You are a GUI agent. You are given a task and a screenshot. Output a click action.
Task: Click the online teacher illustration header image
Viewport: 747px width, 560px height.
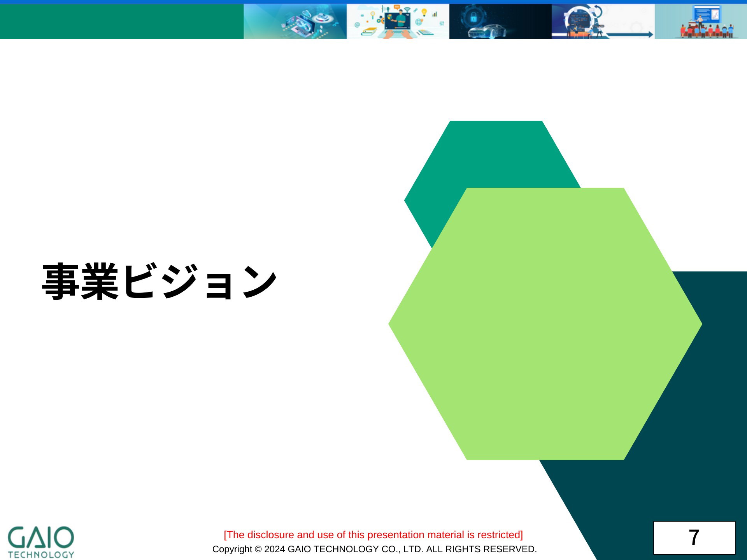(398, 21)
